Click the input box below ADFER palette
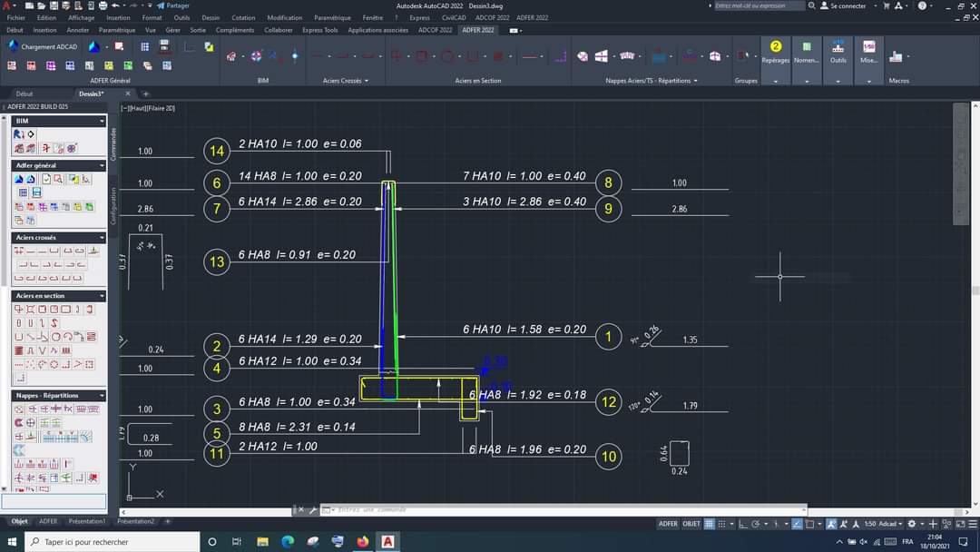The image size is (980, 552). coord(54,501)
